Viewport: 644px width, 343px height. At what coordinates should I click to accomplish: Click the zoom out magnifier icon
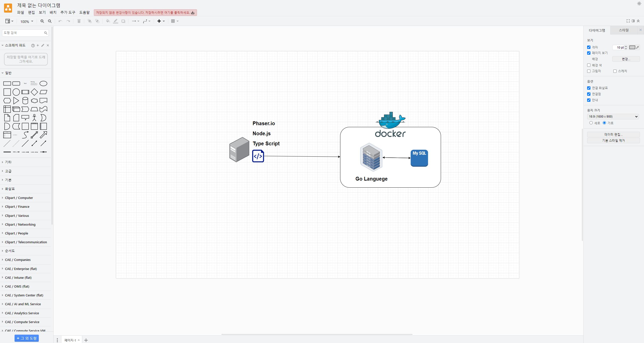click(x=50, y=21)
